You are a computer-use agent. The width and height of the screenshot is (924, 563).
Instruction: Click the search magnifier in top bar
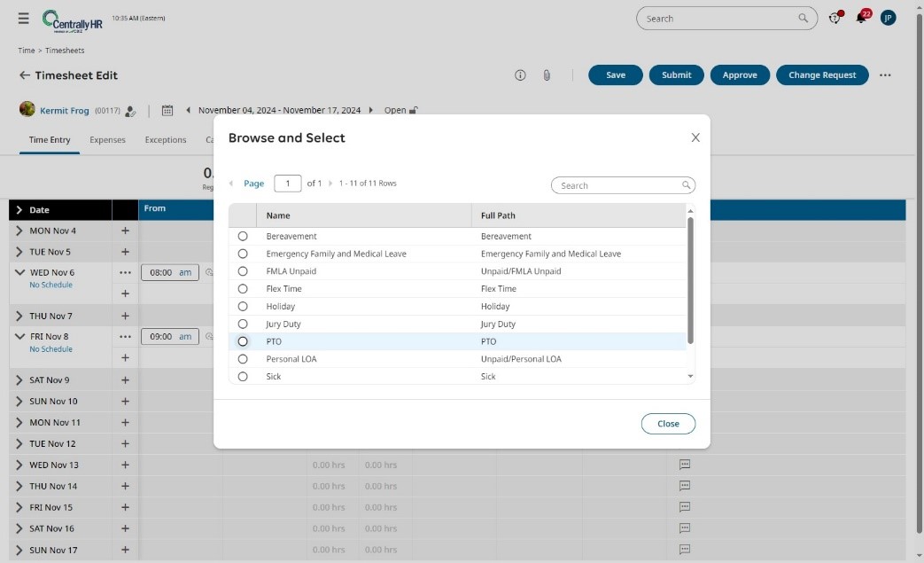point(803,19)
